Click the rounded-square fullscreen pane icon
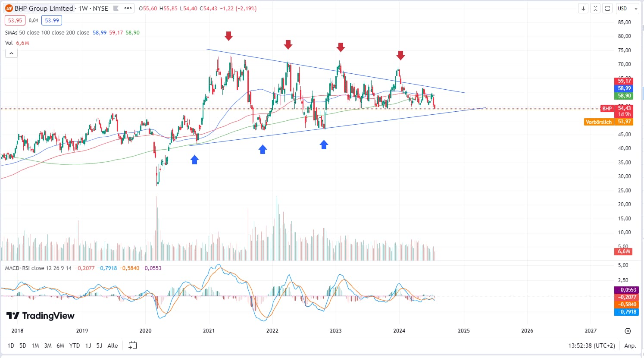This screenshot has width=644, height=358. pyautogui.click(x=607, y=8)
